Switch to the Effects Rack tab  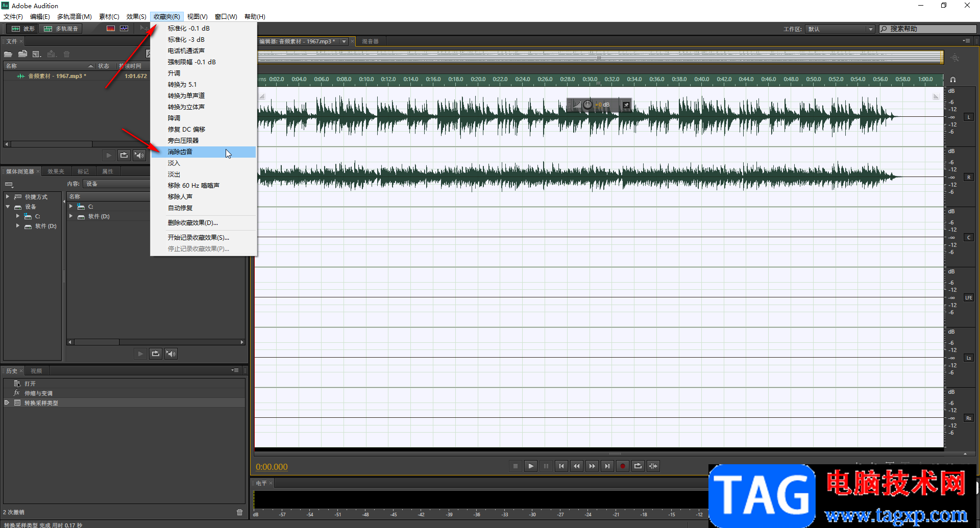[x=56, y=171]
